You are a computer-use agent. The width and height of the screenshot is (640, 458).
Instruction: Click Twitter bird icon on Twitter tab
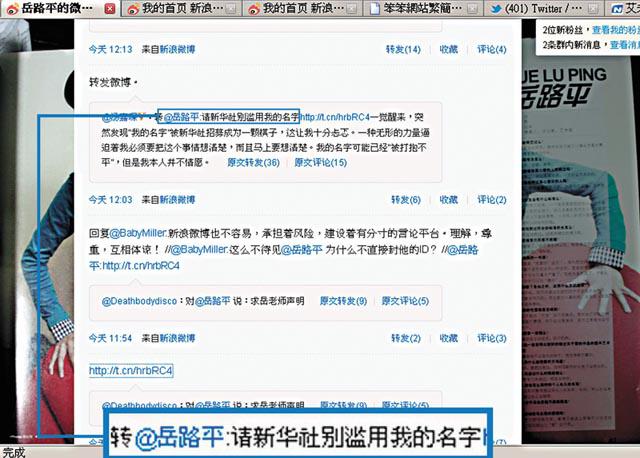496,9
